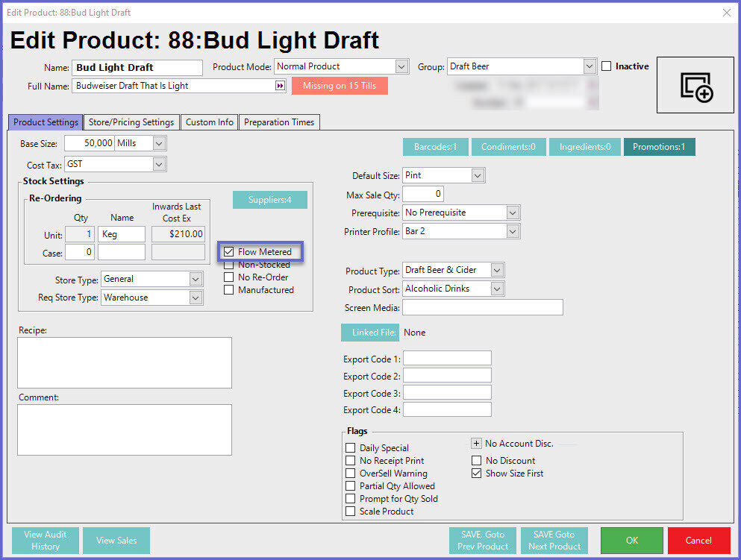Enable the Daily Special flag
The width and height of the screenshot is (741, 560).
(x=351, y=448)
